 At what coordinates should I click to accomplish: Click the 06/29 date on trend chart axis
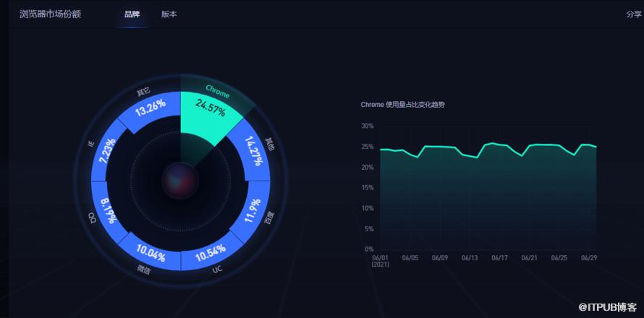(x=589, y=258)
